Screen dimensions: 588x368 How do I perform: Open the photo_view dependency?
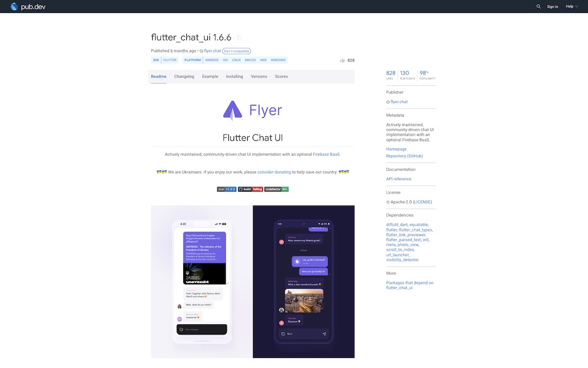(408, 244)
